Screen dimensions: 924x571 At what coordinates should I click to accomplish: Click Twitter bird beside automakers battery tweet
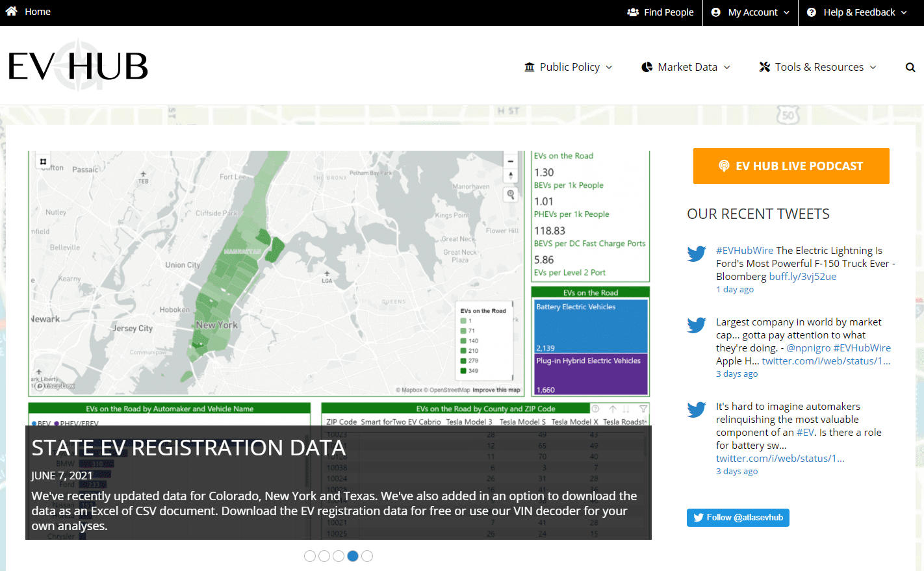[x=697, y=409]
